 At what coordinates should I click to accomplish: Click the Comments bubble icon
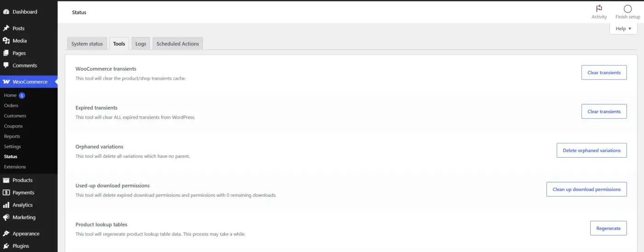tap(6, 65)
